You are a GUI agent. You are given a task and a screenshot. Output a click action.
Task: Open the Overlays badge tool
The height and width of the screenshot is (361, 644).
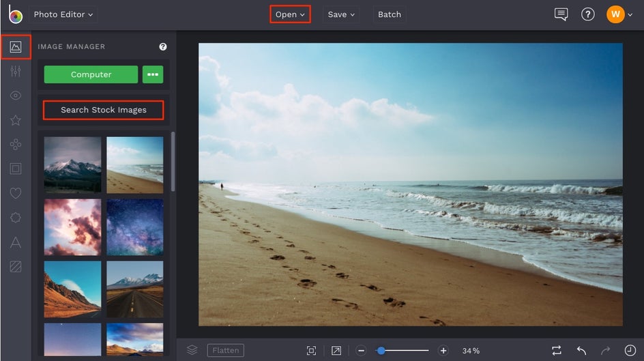(x=16, y=217)
